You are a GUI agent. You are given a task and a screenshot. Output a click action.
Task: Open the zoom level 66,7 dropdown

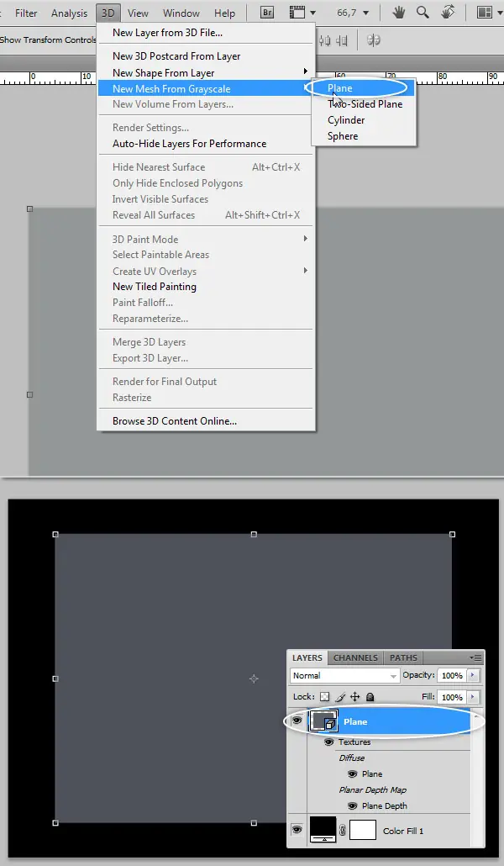(x=365, y=13)
